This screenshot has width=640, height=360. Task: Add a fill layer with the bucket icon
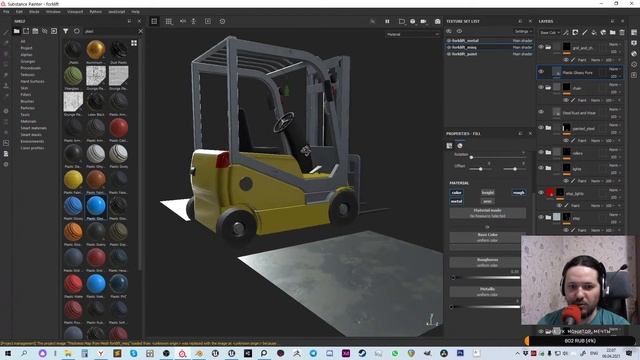pos(594,32)
